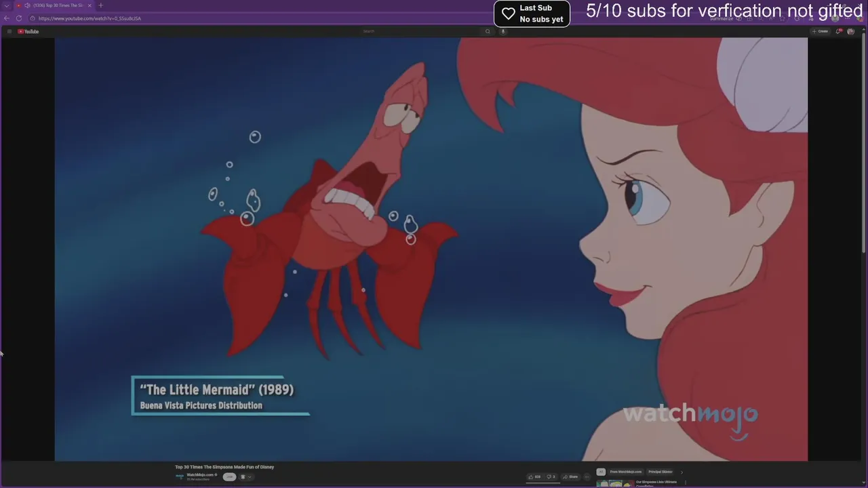
Task: Open more actions ellipsis next to Share
Action: (587, 476)
